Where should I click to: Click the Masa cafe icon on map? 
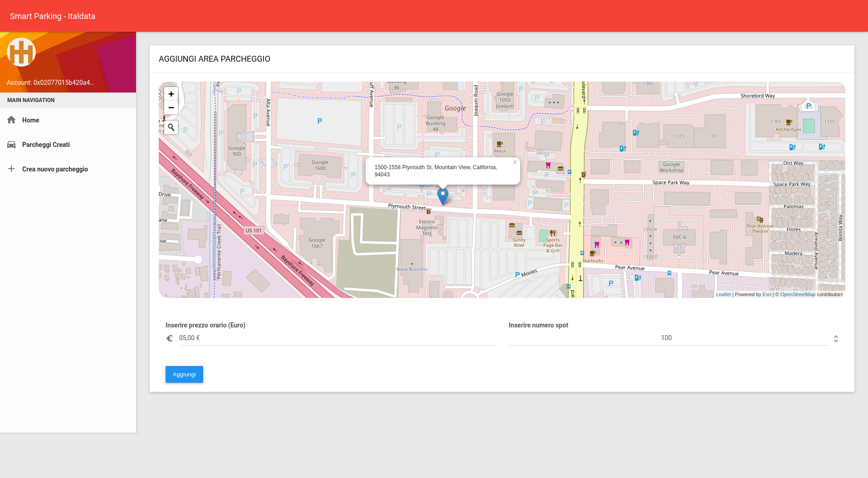500,144
